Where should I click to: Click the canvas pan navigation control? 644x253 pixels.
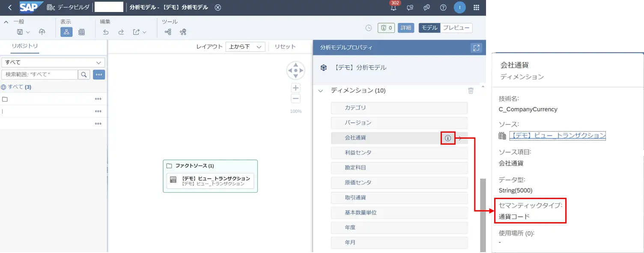coord(295,70)
